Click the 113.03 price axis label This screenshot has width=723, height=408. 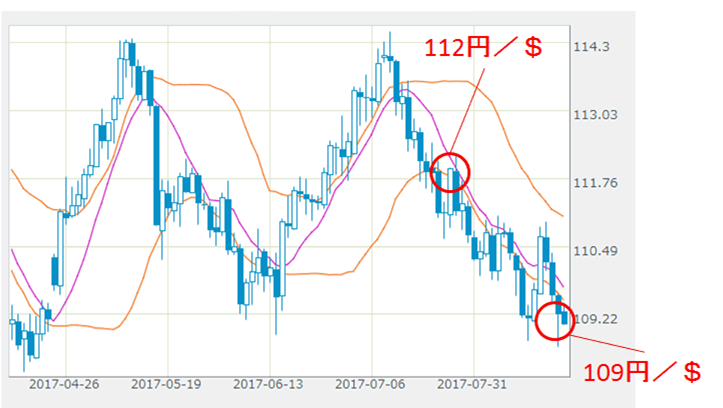[x=595, y=115]
